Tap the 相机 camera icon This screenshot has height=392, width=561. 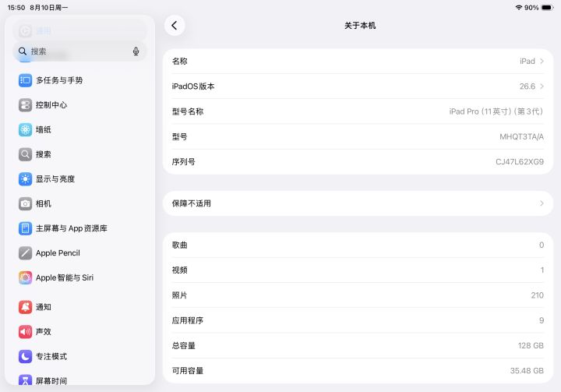click(x=25, y=203)
